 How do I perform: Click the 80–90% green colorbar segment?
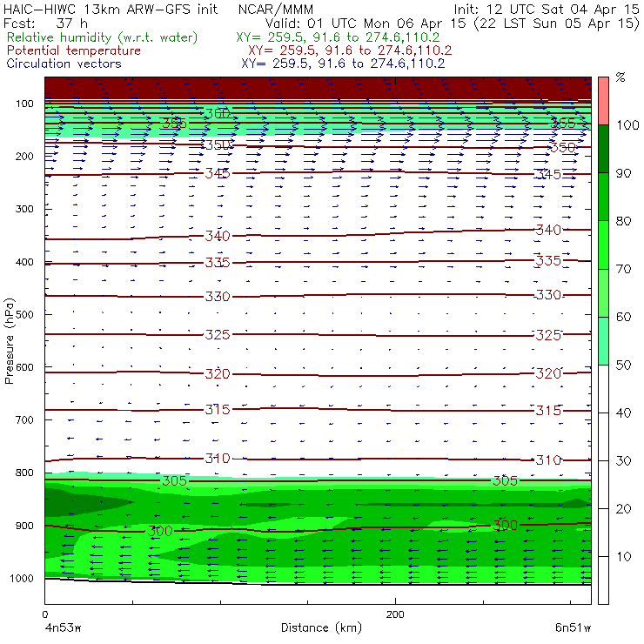pyautogui.click(x=603, y=197)
